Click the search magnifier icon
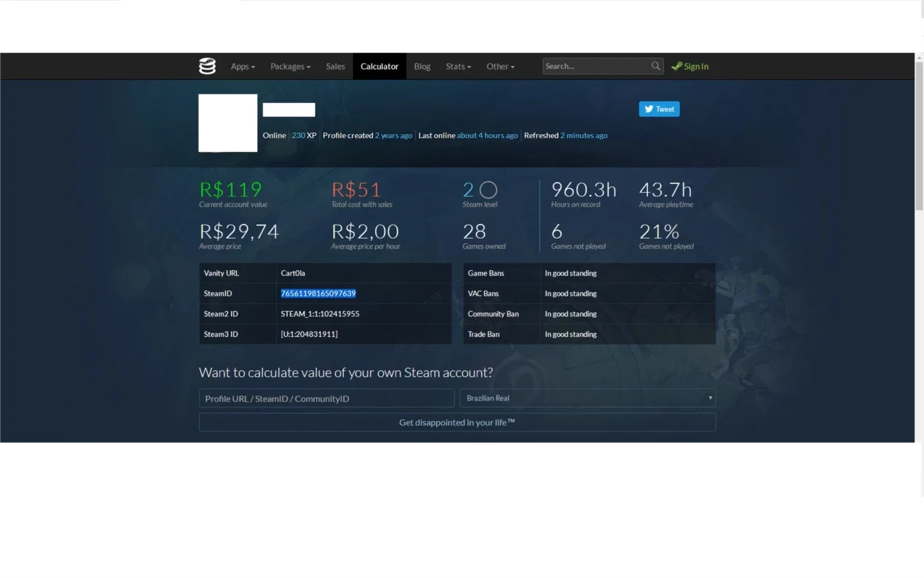This screenshot has height=578, width=924. point(655,66)
